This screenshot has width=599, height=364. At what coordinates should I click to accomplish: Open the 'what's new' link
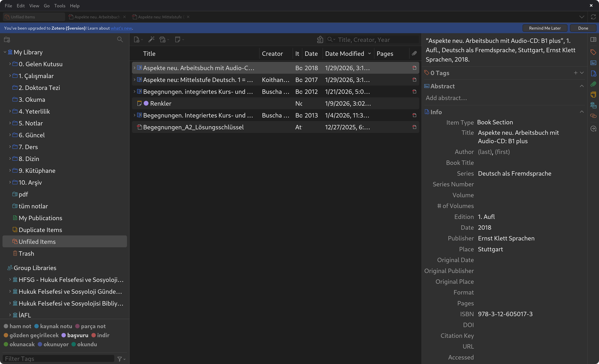(x=121, y=28)
